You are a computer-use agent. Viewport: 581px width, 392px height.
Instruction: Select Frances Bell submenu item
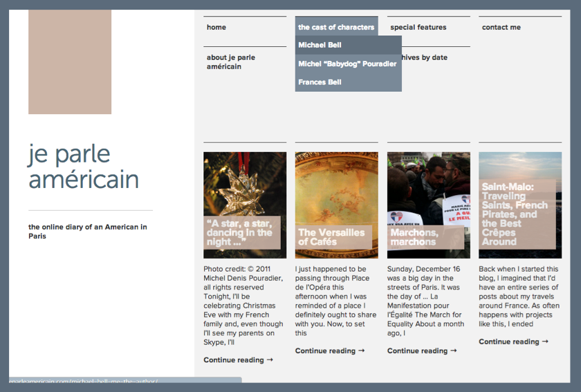pyautogui.click(x=320, y=82)
